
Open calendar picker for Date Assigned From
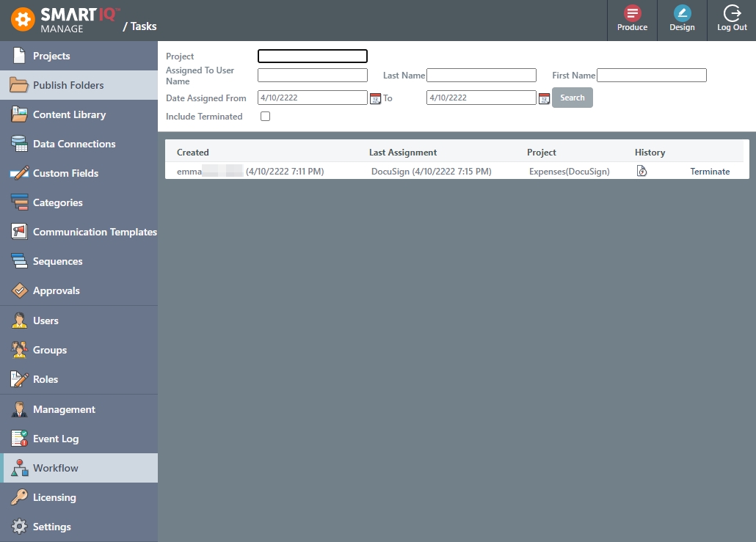coord(375,98)
